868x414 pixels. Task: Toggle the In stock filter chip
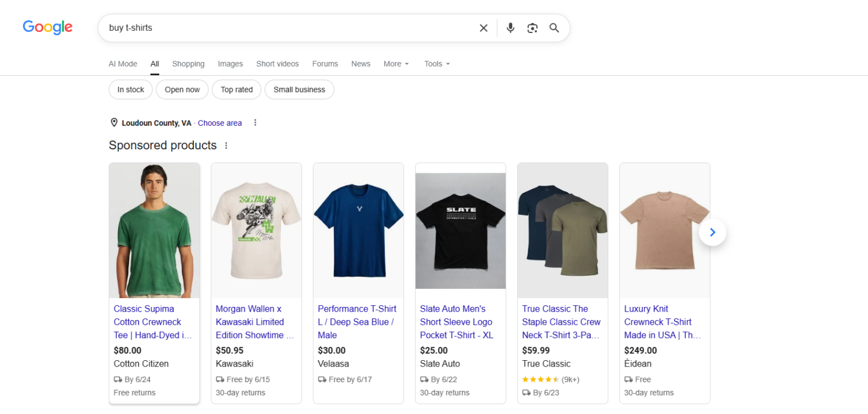pos(131,90)
